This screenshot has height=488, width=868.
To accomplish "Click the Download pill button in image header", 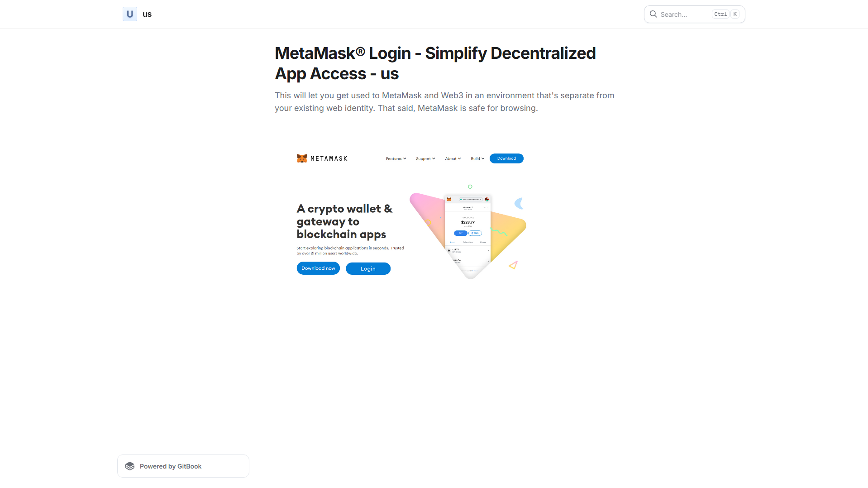I will (506, 158).
